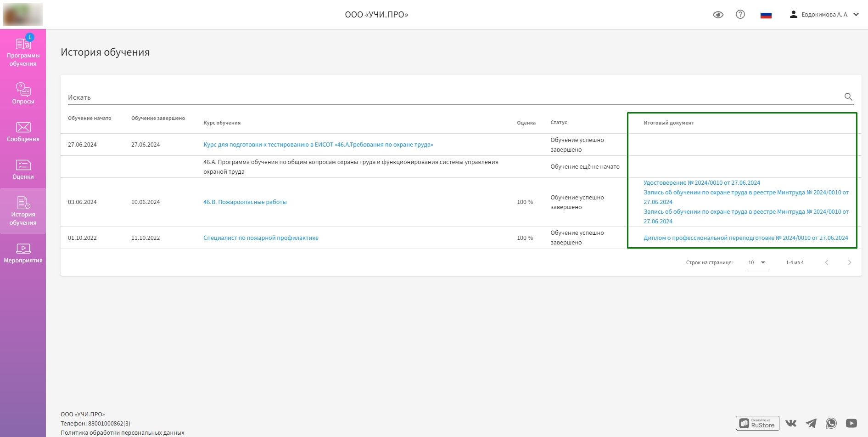
Task: Expand user menu Евдокимова А. А.
Action: tap(824, 15)
